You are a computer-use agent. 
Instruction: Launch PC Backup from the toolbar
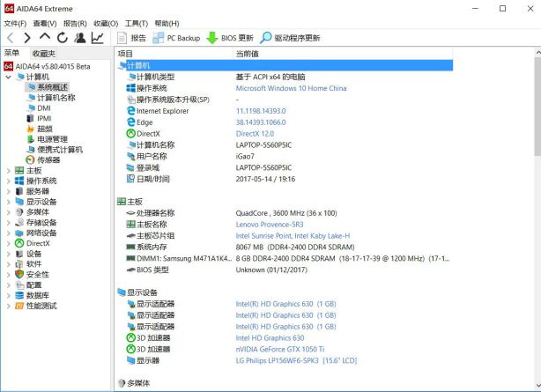pos(176,38)
